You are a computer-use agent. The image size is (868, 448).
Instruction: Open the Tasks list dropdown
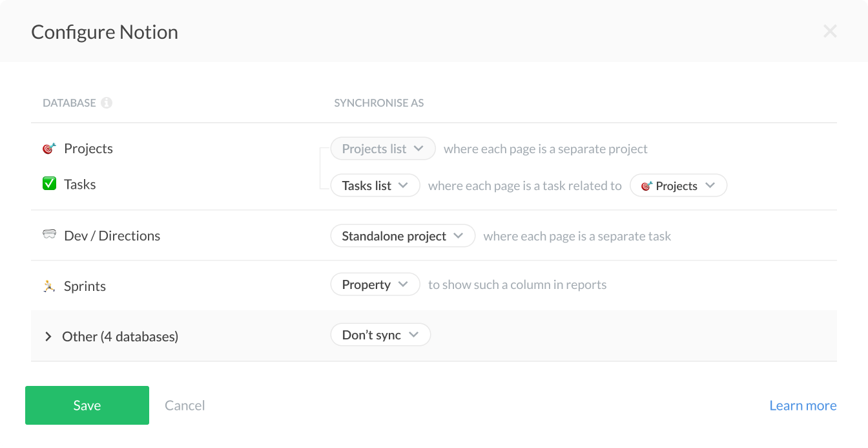click(x=375, y=185)
